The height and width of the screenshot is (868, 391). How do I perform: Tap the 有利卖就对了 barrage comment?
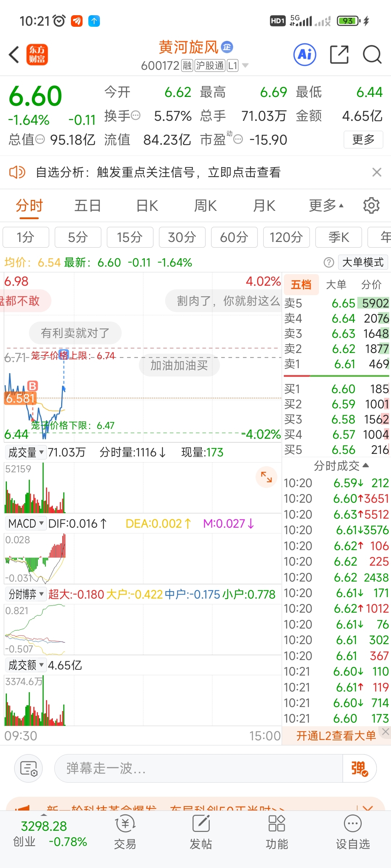pos(75,333)
